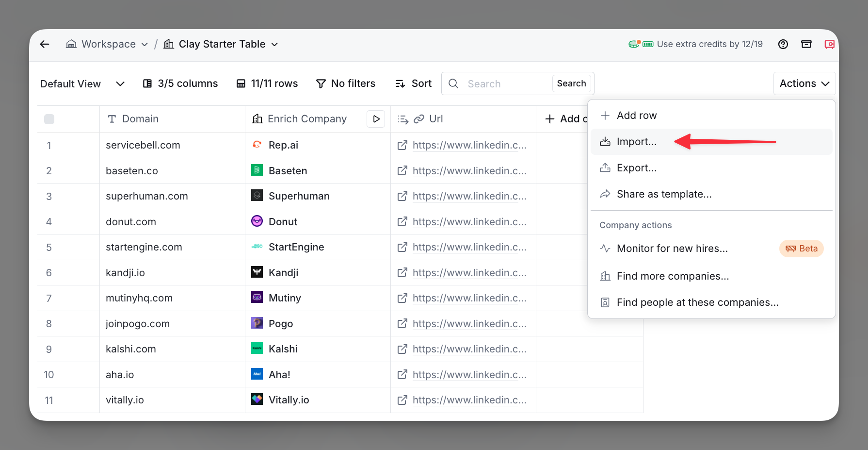Open external link icon for donut.com row
Screen dimensions: 868x450
tap(402, 222)
